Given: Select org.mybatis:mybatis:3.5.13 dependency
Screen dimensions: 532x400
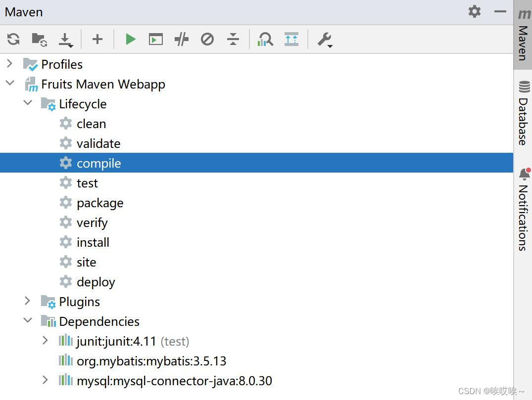Looking at the screenshot, I should coord(151,361).
